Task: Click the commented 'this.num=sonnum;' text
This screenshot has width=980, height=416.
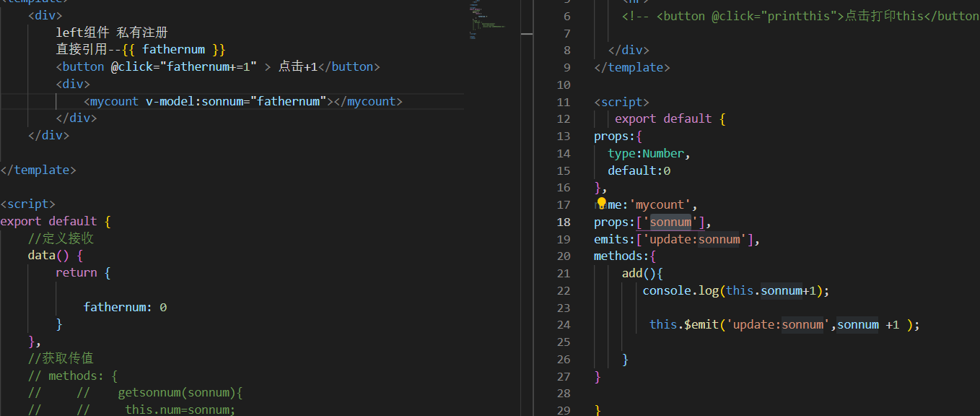Action: coord(180,409)
